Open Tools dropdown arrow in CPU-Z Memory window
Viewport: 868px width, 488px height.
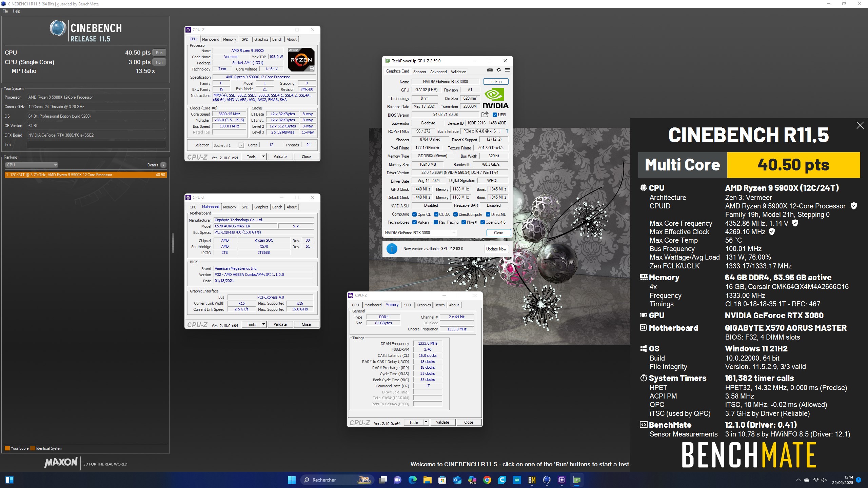point(426,422)
